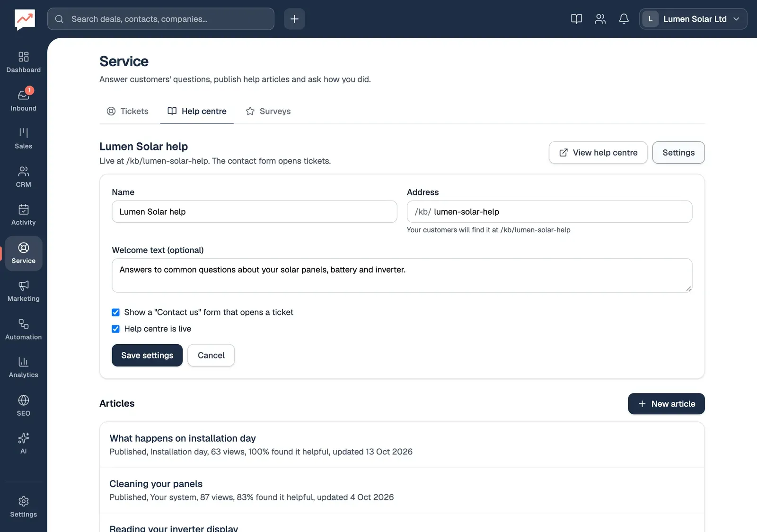The height and width of the screenshot is (532, 757).
Task: Open the Marketing megaphone section
Action: 23,291
